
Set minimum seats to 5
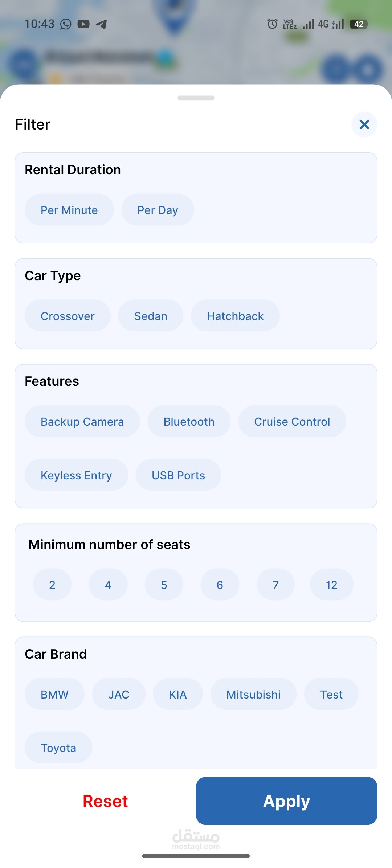(x=164, y=585)
